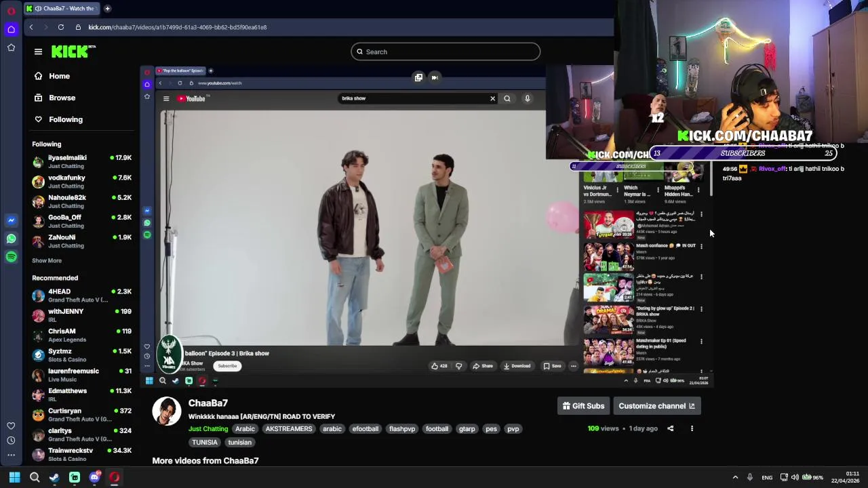
Task: Open the recommended laurenfreemusic channel
Action: tap(81, 375)
